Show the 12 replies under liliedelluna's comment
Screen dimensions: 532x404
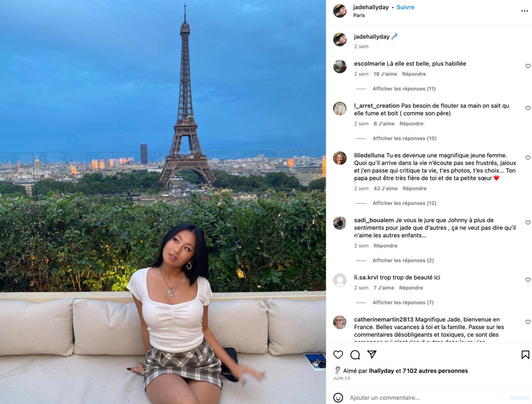pyautogui.click(x=404, y=203)
